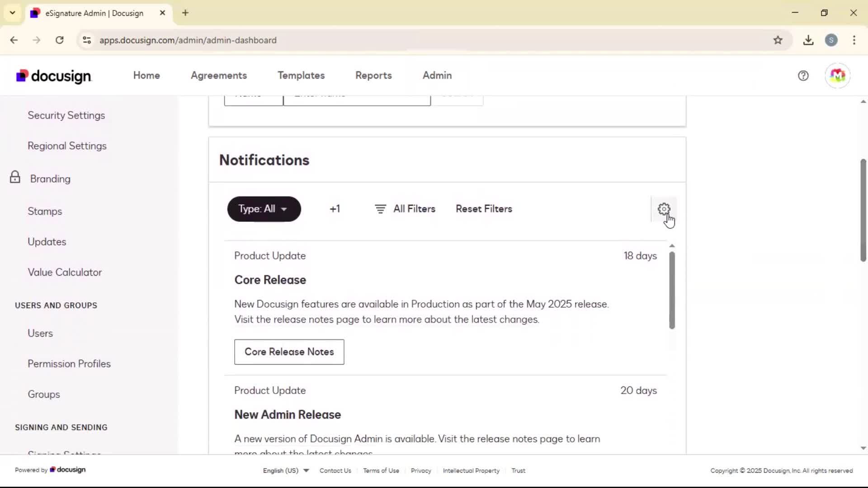The width and height of the screenshot is (868, 488).
Task: Click the browser address bar URL
Action: pos(188,40)
